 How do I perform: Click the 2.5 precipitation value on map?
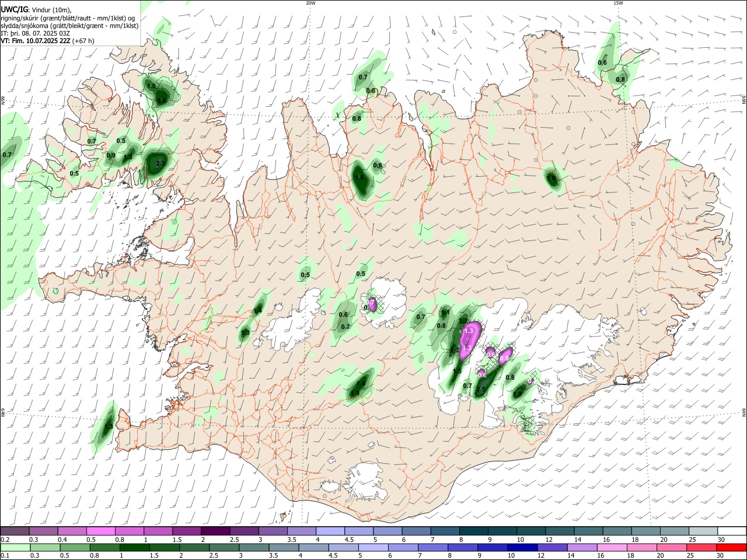pyautogui.click(x=481, y=389)
